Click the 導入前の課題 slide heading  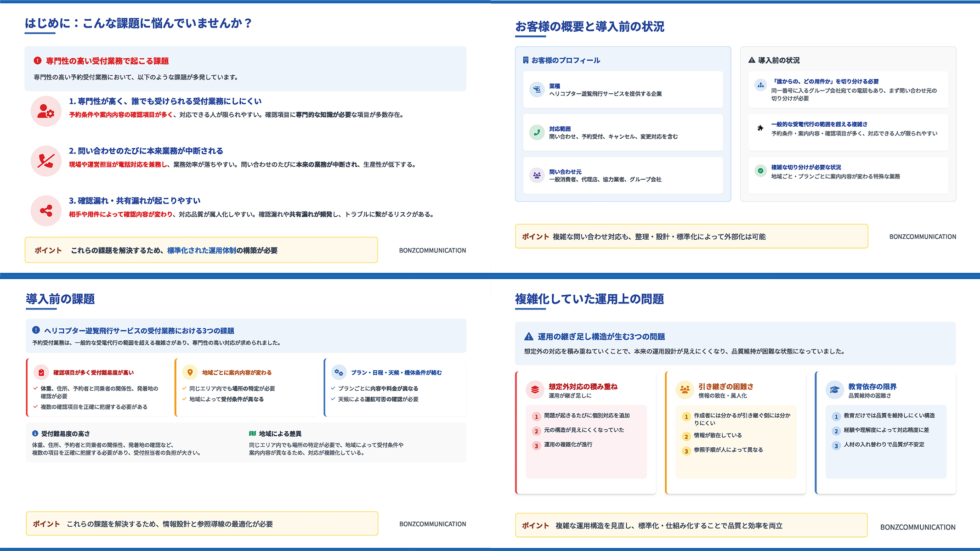coord(60,299)
